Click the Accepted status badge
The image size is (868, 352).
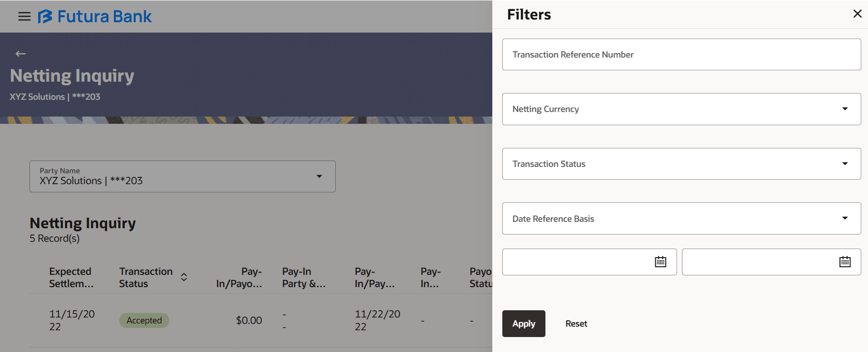pos(144,320)
